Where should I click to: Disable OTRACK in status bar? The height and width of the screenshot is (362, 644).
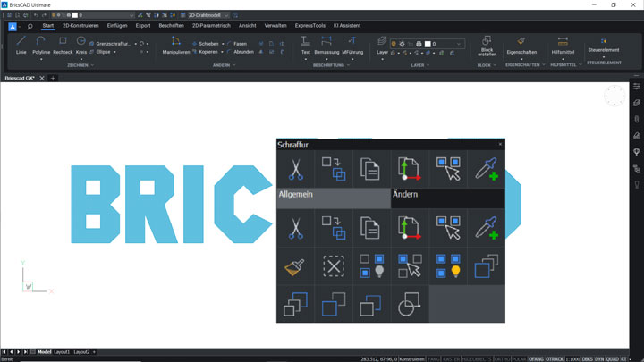point(555,359)
